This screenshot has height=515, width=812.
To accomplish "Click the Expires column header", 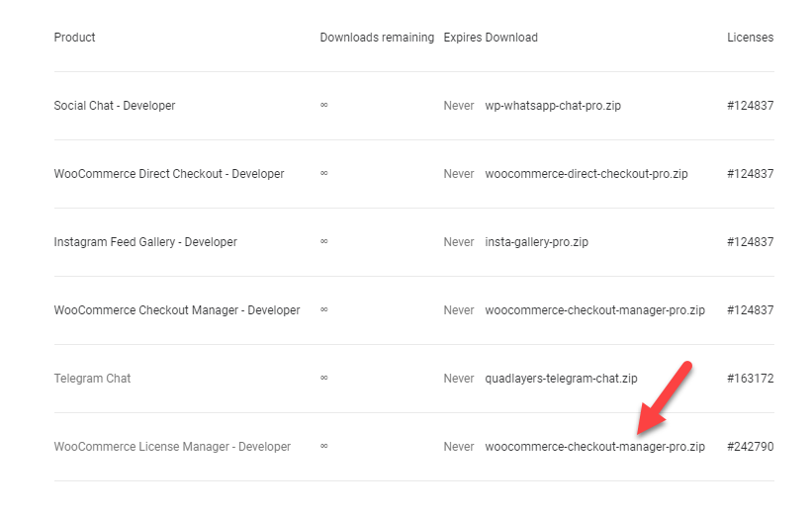I will [x=463, y=38].
